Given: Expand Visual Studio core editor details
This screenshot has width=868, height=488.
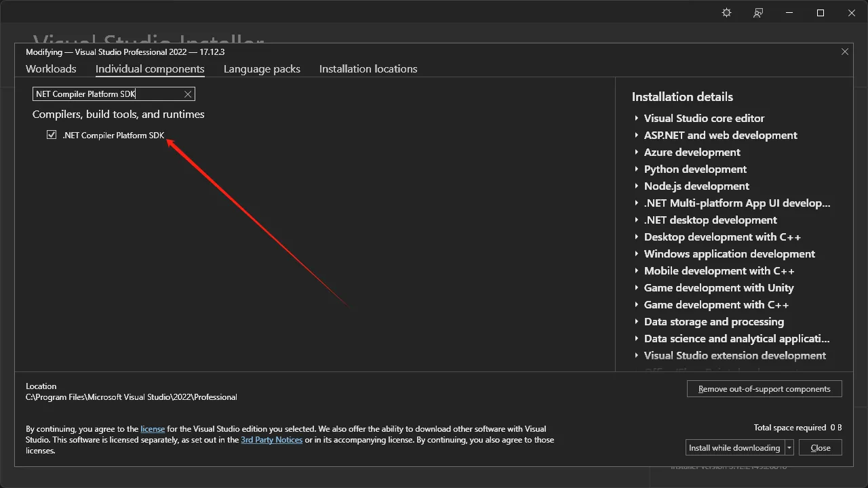Looking at the screenshot, I should (637, 119).
